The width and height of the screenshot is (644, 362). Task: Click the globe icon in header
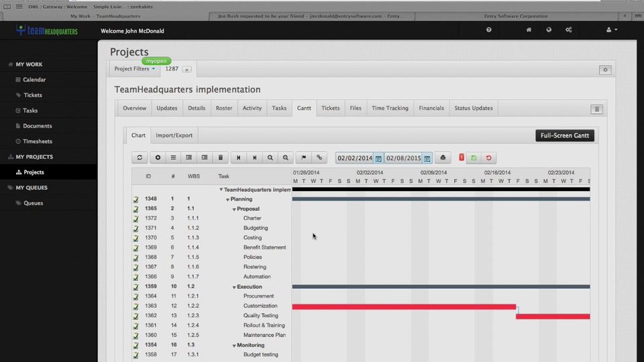point(549,29)
